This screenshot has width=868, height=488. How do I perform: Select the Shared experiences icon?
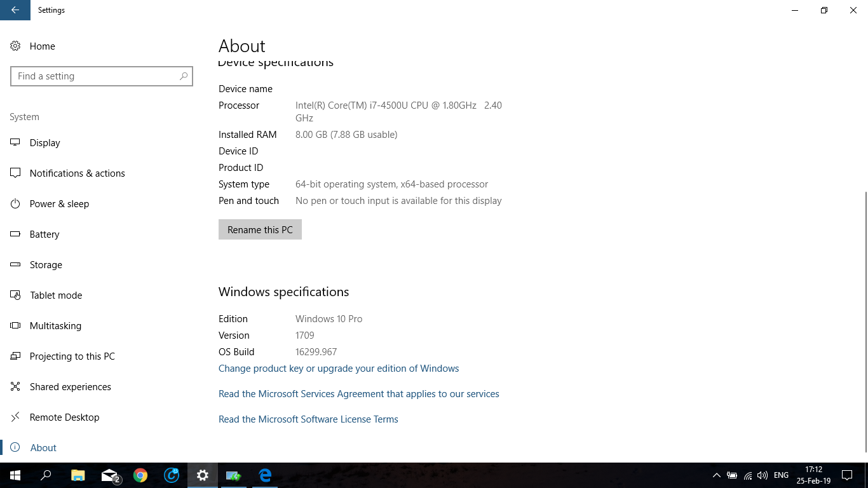(15, 386)
